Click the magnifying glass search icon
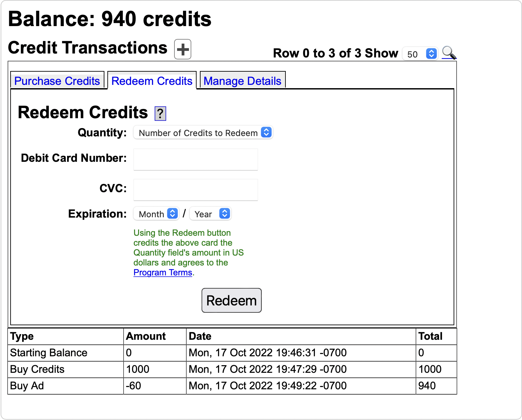 click(449, 52)
